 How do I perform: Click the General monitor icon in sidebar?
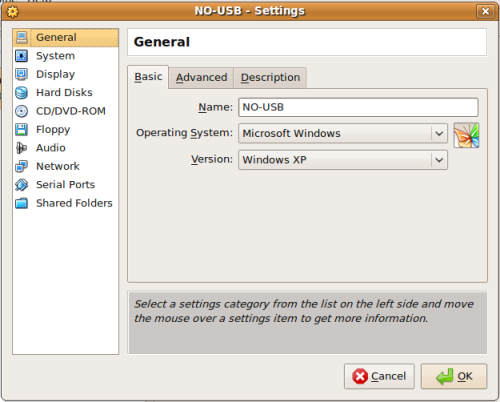point(22,37)
